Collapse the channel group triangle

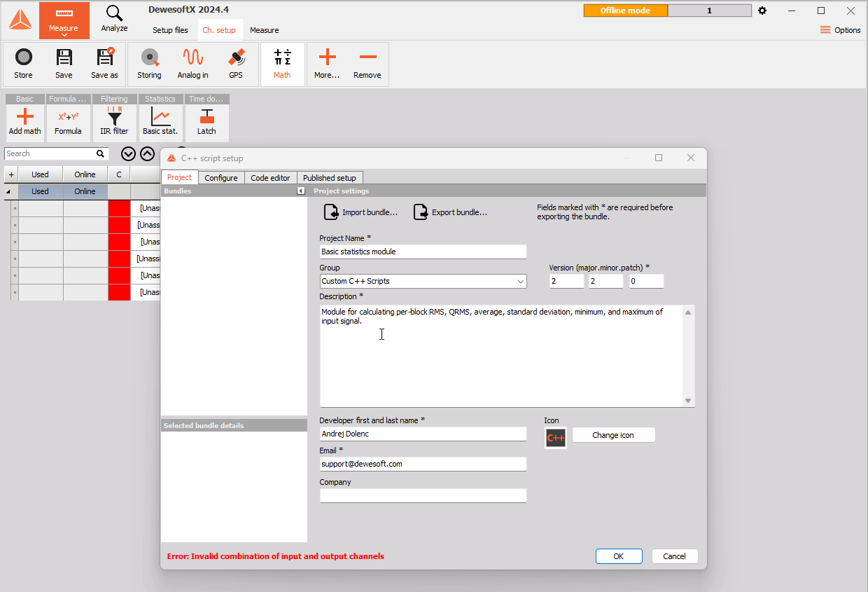[8, 191]
